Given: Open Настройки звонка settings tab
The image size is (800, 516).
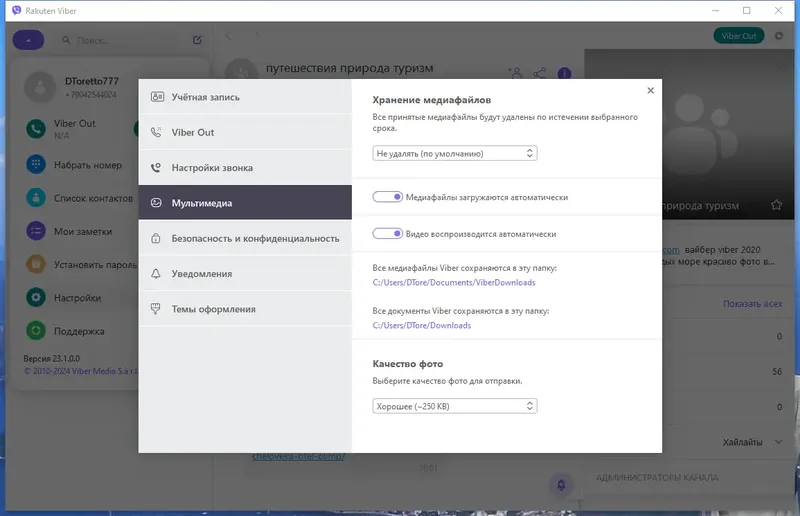Looking at the screenshot, I should coord(245,167).
